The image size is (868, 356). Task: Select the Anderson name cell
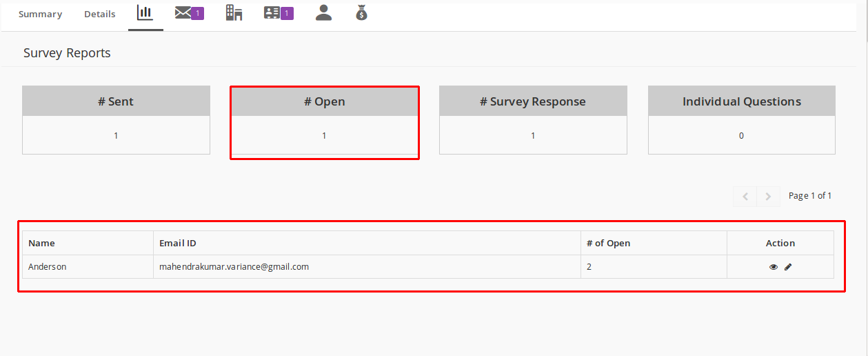(88, 266)
